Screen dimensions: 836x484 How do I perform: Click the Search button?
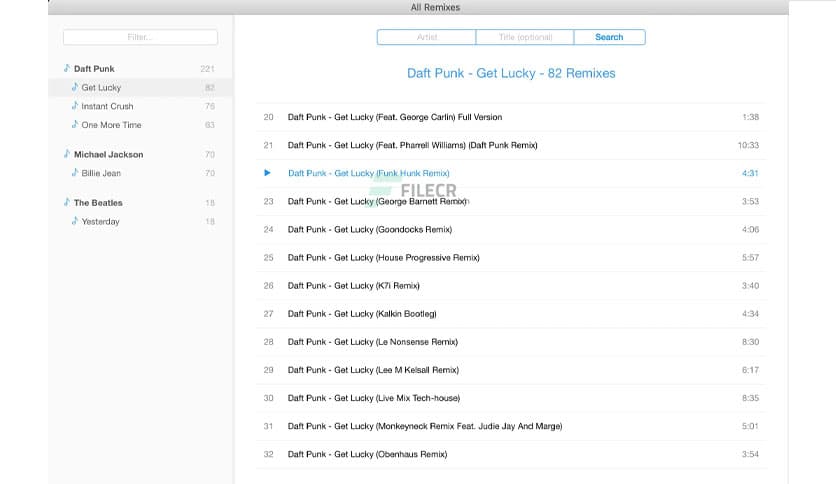click(609, 37)
